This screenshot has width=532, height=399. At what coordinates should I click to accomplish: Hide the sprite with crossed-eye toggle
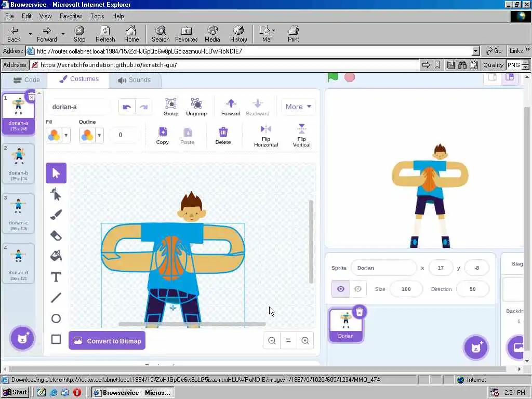358,289
